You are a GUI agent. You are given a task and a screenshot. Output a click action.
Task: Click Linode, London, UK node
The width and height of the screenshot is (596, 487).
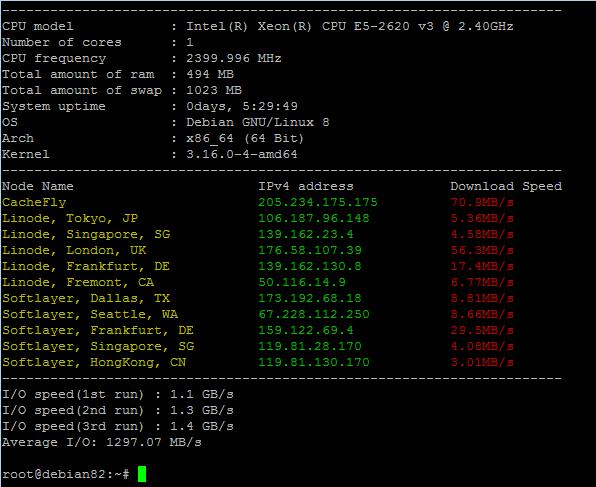point(74,250)
